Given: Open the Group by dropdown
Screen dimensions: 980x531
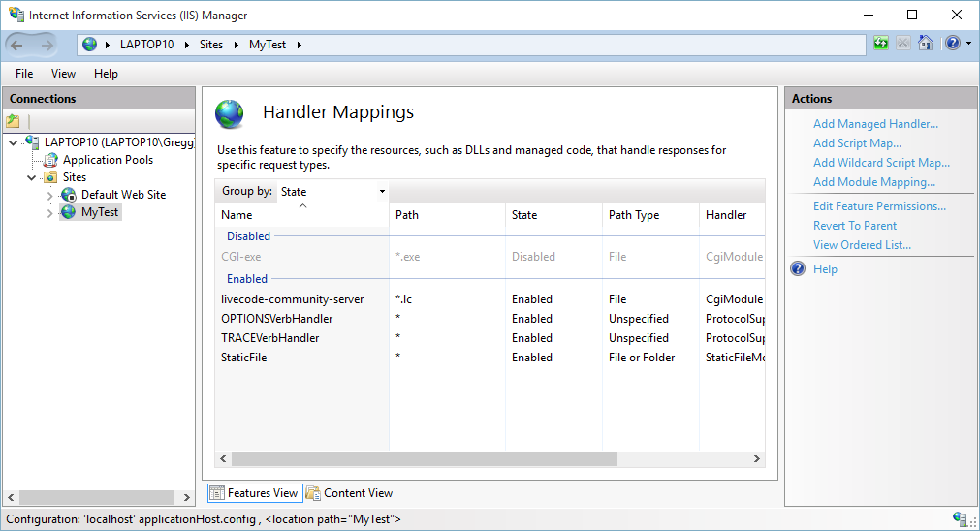Looking at the screenshot, I should (332, 192).
